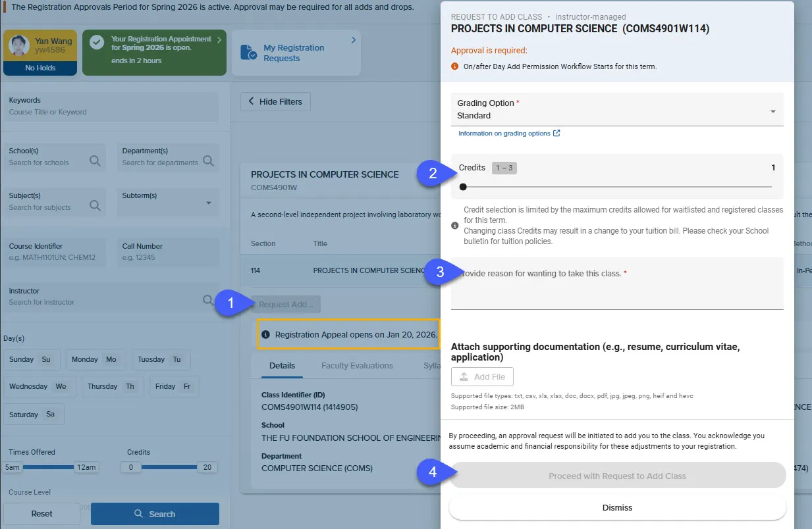Click the Keywords input field
The image size is (812, 529).
tap(111, 106)
